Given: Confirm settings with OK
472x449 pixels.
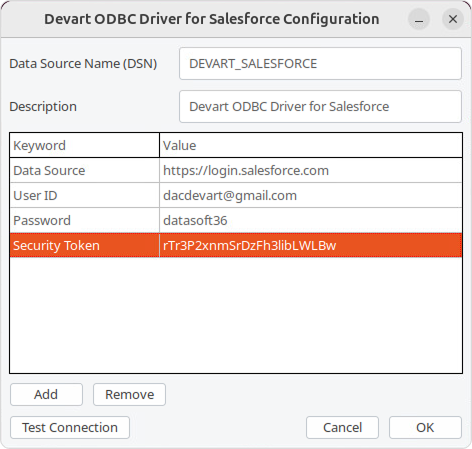Looking at the screenshot, I should [425, 427].
